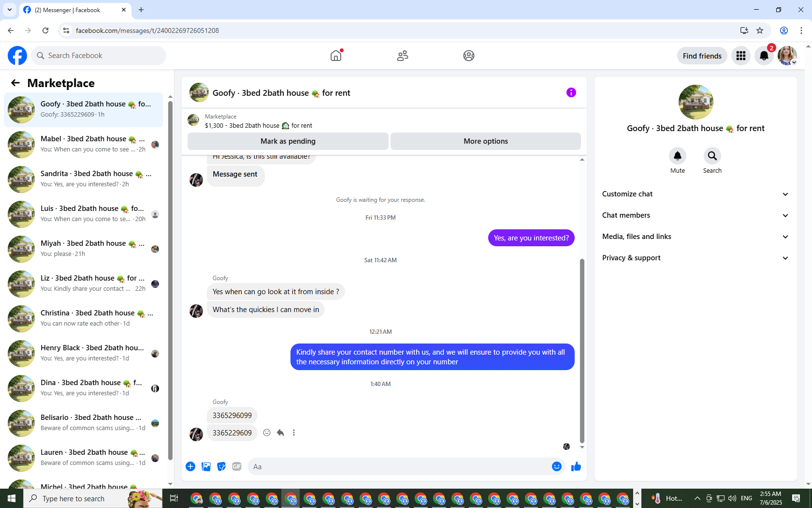Open the account profile picture menu
Viewport: 812px width, 508px height.
coord(787,56)
